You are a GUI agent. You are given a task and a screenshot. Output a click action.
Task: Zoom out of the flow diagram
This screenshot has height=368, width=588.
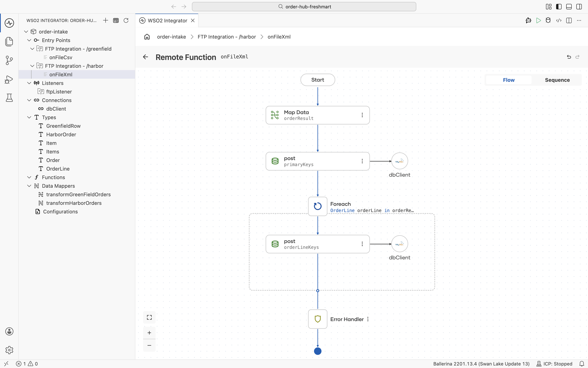pos(149,345)
